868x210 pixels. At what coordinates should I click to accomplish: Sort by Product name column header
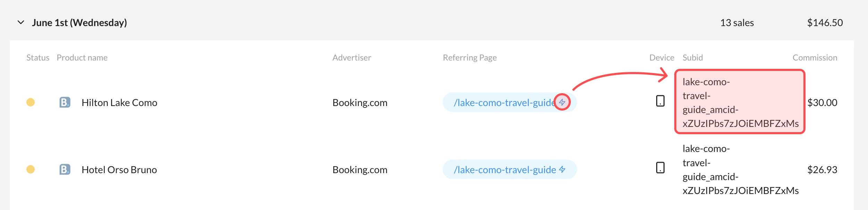coord(82,58)
